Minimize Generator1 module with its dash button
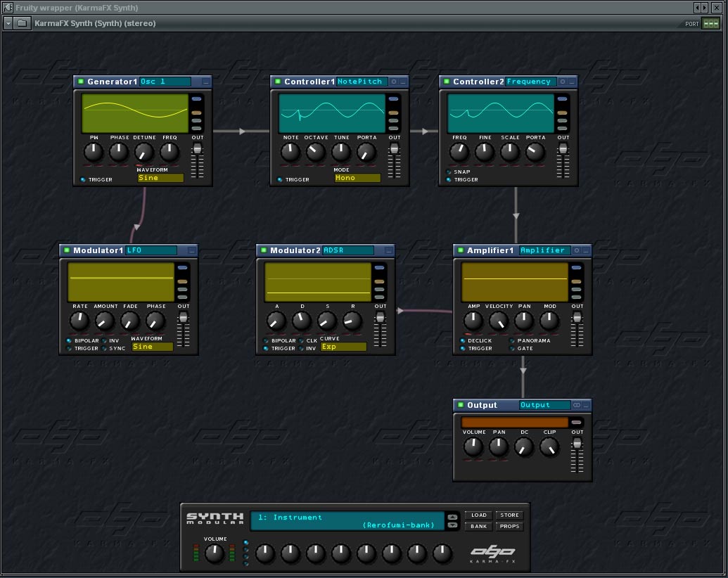728x578 pixels. pos(205,82)
